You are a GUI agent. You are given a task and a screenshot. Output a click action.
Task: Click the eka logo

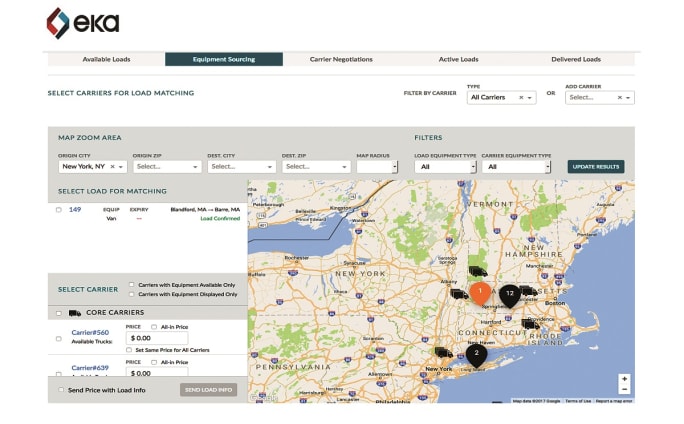(83, 22)
